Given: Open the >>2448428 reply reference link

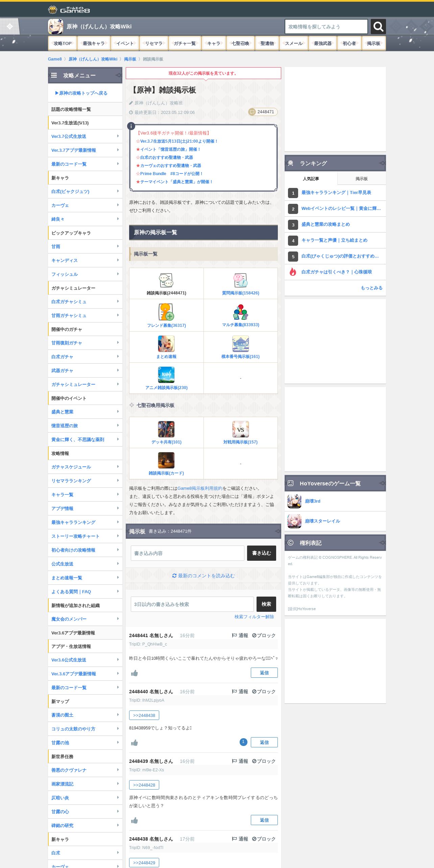Looking at the screenshot, I should (x=144, y=785).
